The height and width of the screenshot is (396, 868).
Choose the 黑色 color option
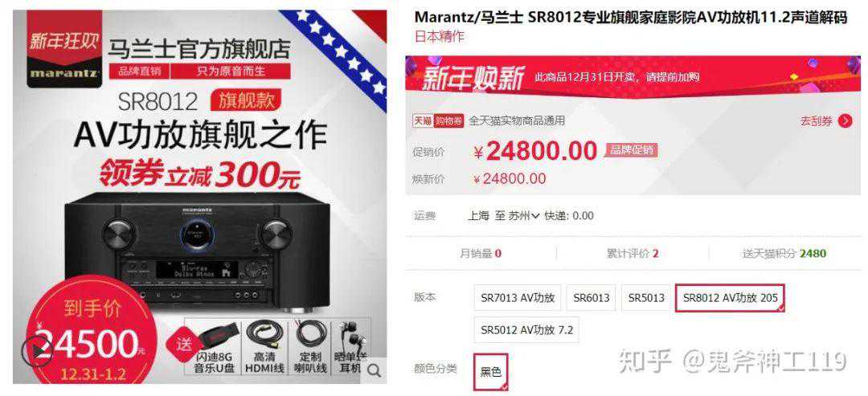tap(490, 372)
